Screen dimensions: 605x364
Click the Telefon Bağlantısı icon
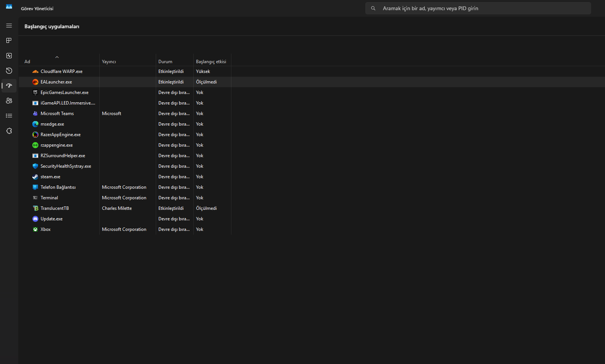tap(35, 187)
